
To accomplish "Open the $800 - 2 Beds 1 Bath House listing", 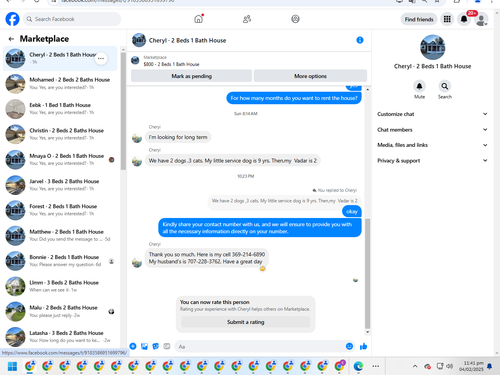I will [171, 61].
